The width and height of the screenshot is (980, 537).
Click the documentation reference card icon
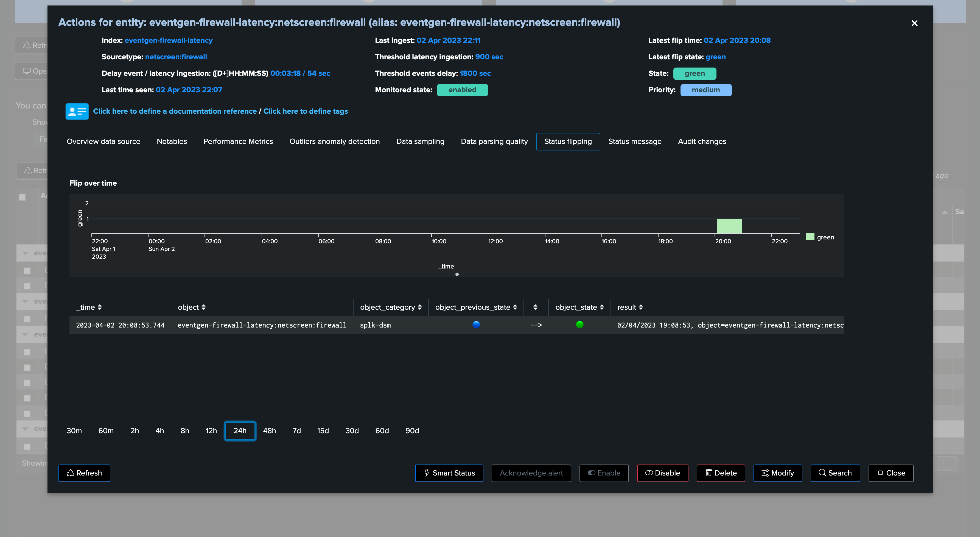click(77, 111)
